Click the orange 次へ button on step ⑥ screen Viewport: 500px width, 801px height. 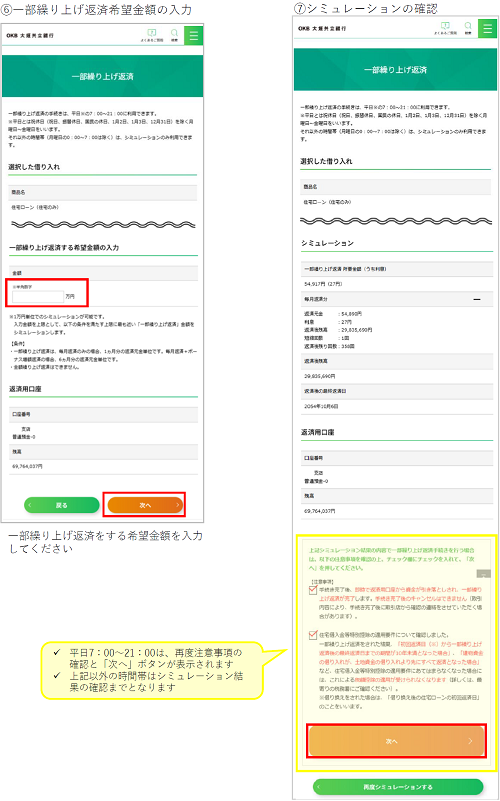click(x=145, y=505)
